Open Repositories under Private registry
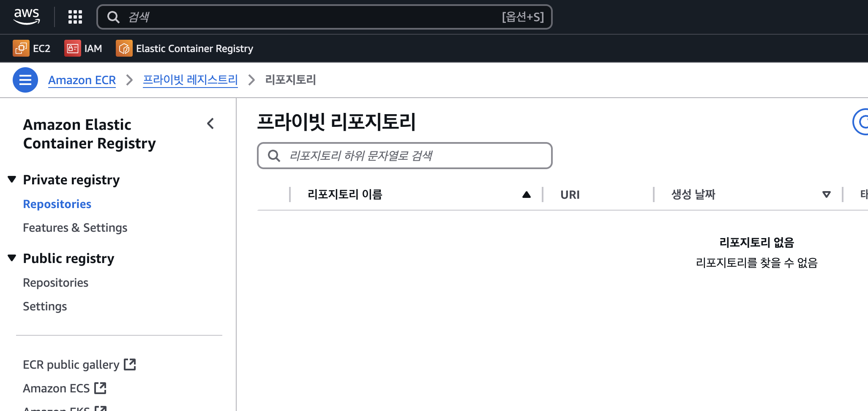Viewport: 868px width, 411px height. [x=57, y=204]
